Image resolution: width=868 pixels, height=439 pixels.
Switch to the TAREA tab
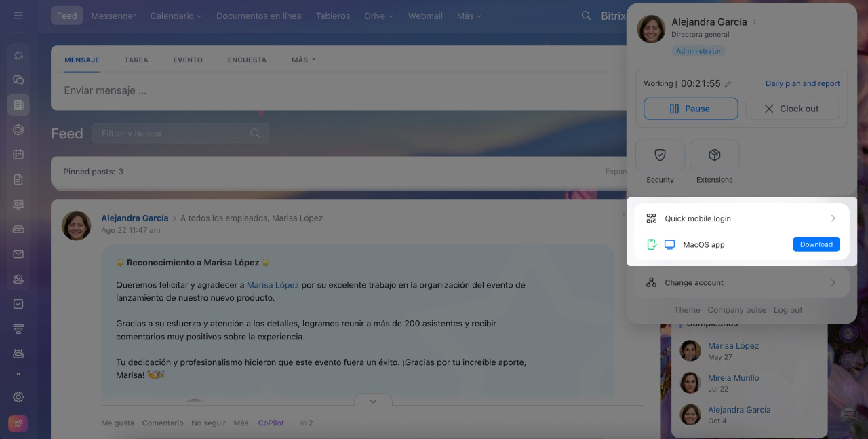pyautogui.click(x=136, y=60)
